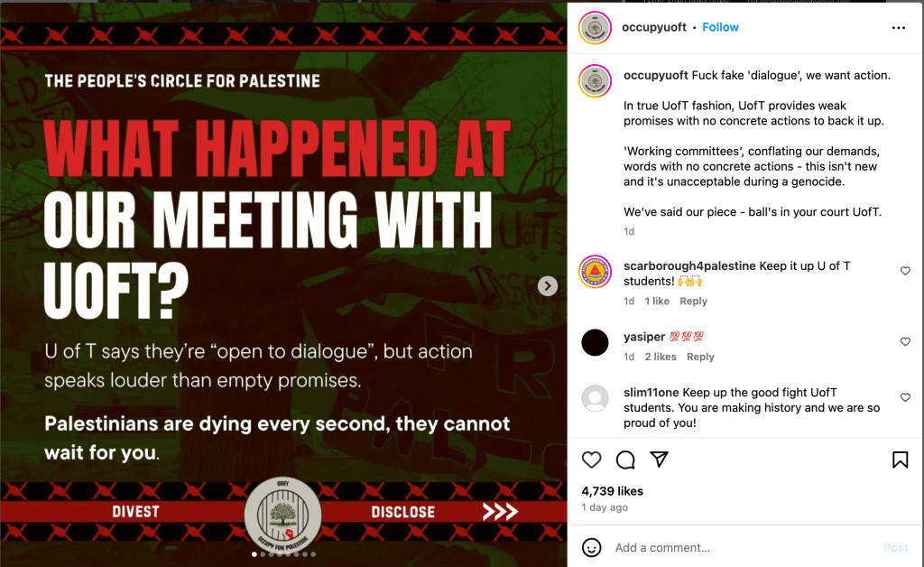The image size is (924, 567).
Task: Open occupyuoft profile picture in header
Action: (595, 28)
